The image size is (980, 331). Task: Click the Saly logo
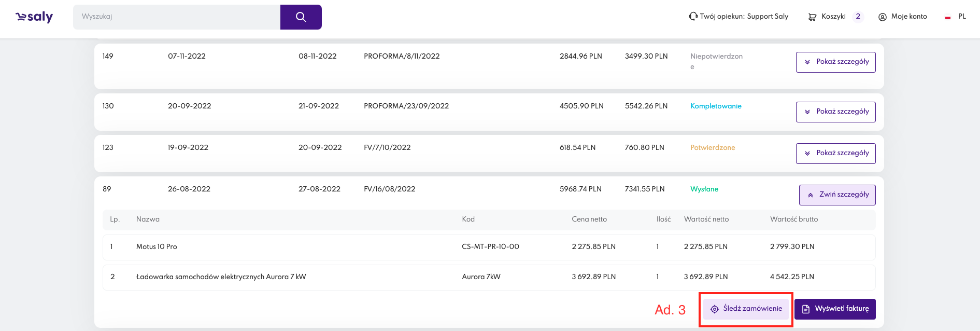pos(34,17)
